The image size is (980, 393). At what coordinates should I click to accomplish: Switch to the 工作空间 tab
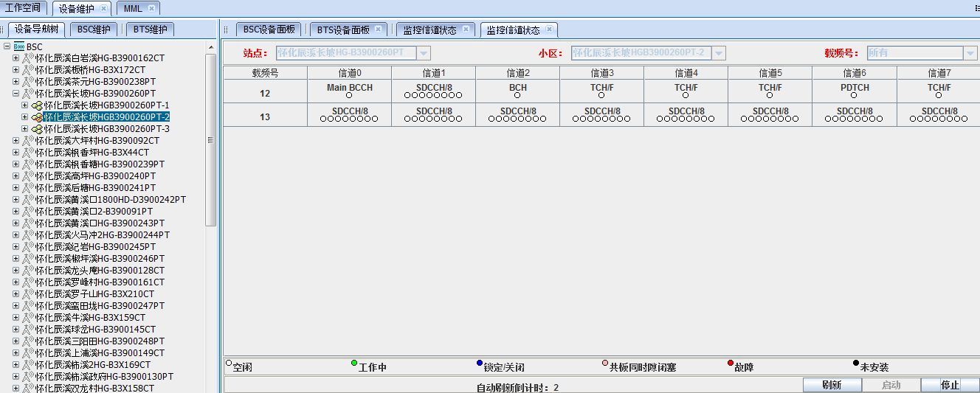[x=23, y=8]
